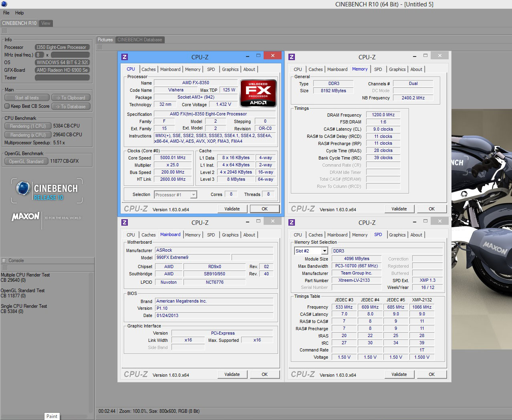Click the AMD FX processor logo

pyautogui.click(x=258, y=93)
